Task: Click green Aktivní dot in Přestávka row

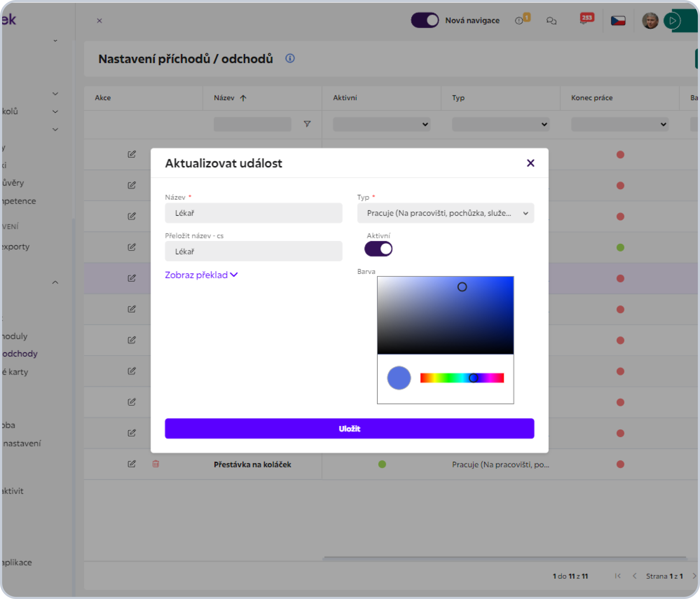Action: pos(382,464)
